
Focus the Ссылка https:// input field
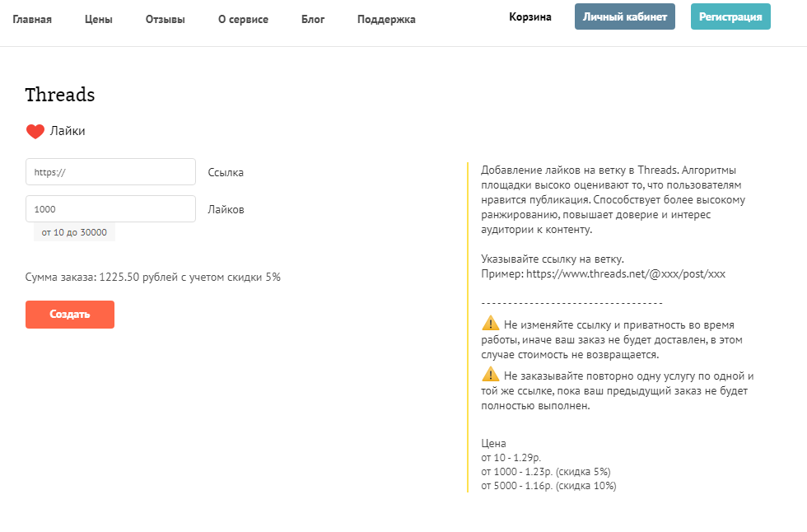pyautogui.click(x=110, y=172)
